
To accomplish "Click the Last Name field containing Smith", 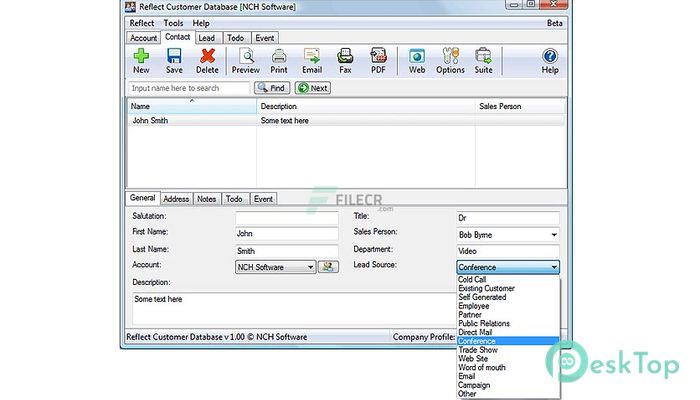I will [x=287, y=251].
